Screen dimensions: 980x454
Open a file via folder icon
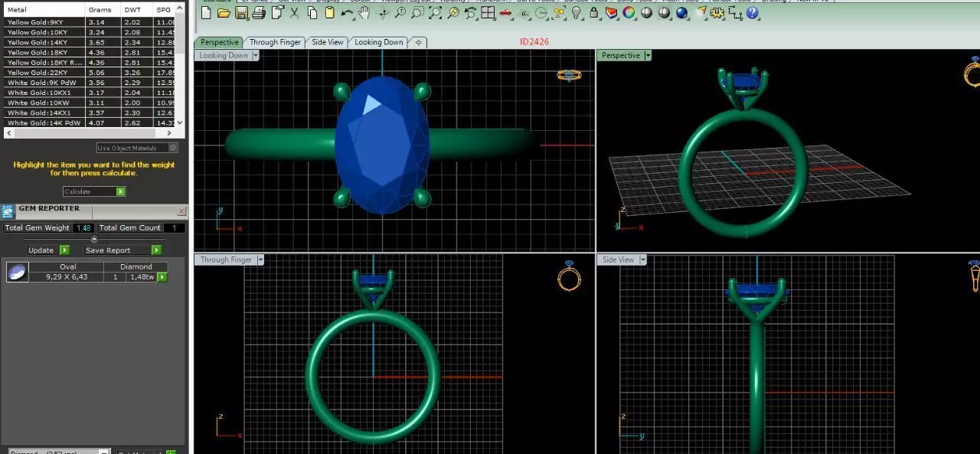(224, 13)
